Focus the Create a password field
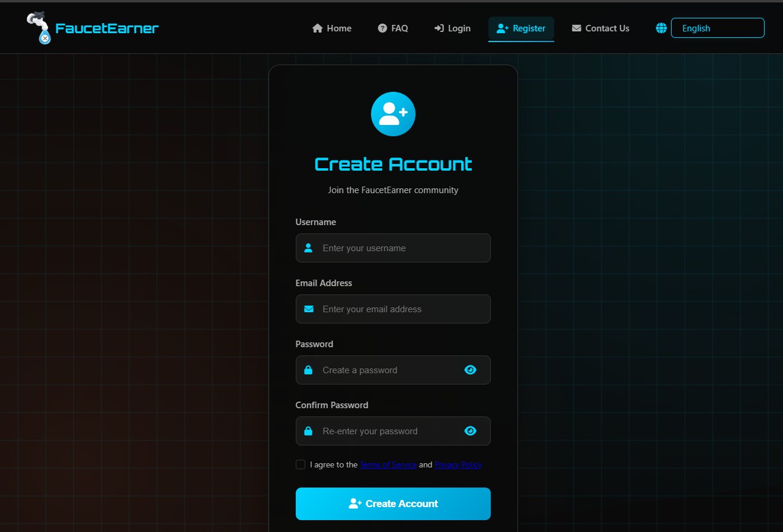Image resolution: width=783 pixels, height=532 pixels. tap(393, 370)
